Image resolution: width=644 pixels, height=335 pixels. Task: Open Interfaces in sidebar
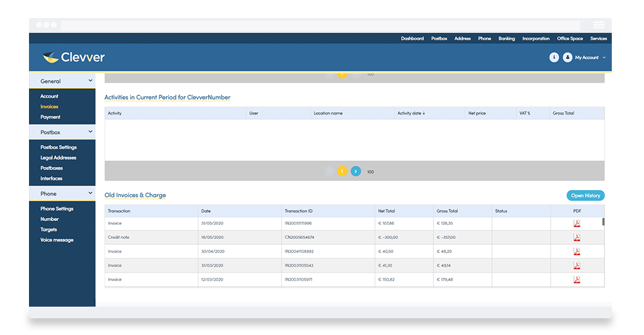[52, 178]
